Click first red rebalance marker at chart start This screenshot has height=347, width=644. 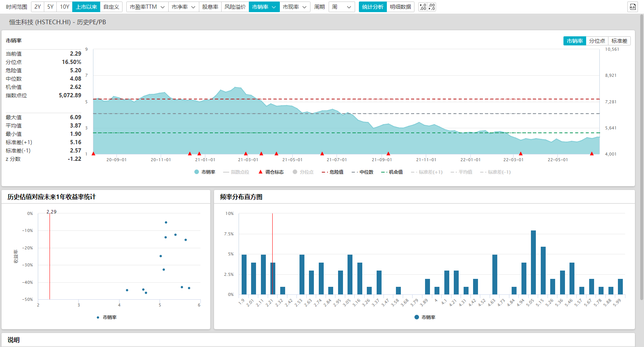click(93, 154)
